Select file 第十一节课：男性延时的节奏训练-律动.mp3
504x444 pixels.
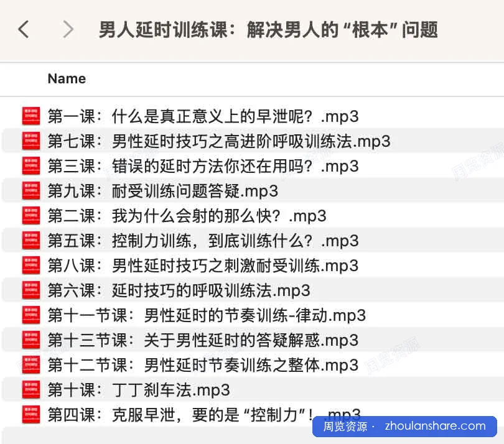point(207,315)
